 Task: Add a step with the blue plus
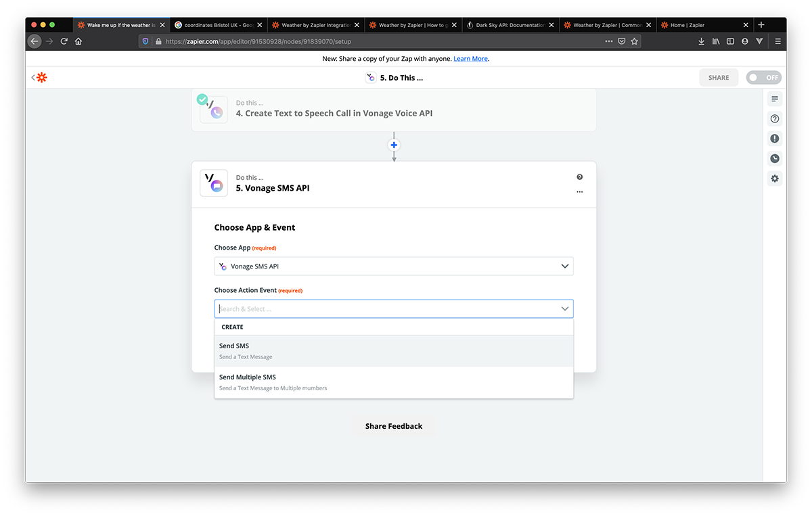pyautogui.click(x=394, y=145)
